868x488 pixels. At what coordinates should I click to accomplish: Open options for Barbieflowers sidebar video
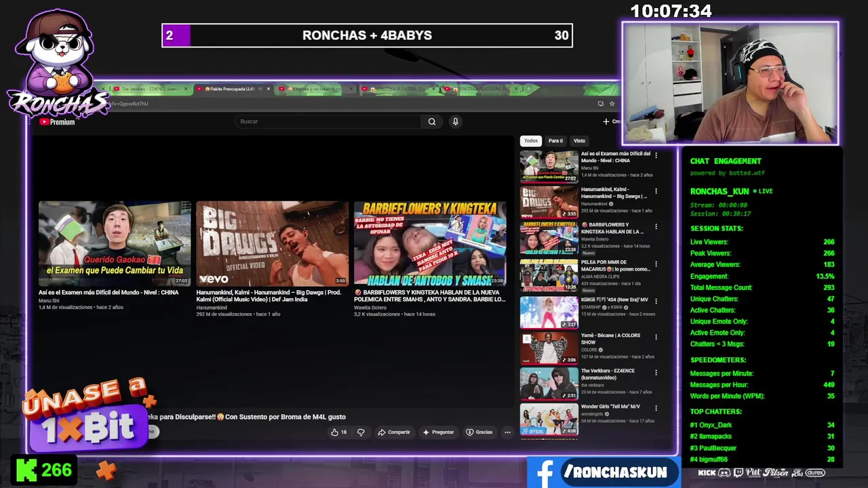point(656,226)
